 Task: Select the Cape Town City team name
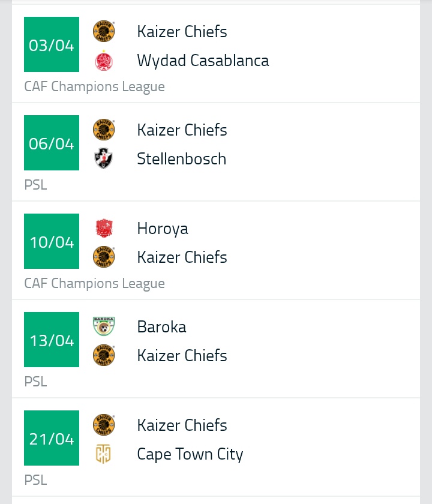tap(190, 454)
